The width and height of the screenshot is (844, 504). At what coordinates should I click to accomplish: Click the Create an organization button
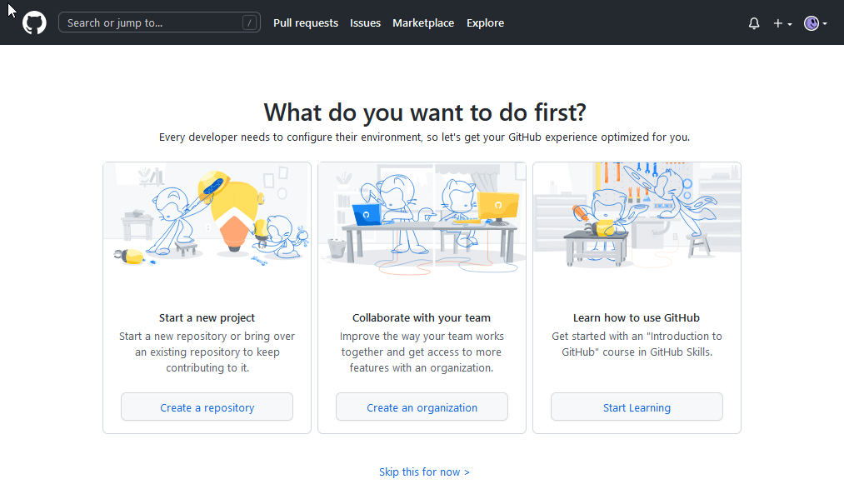coord(422,407)
